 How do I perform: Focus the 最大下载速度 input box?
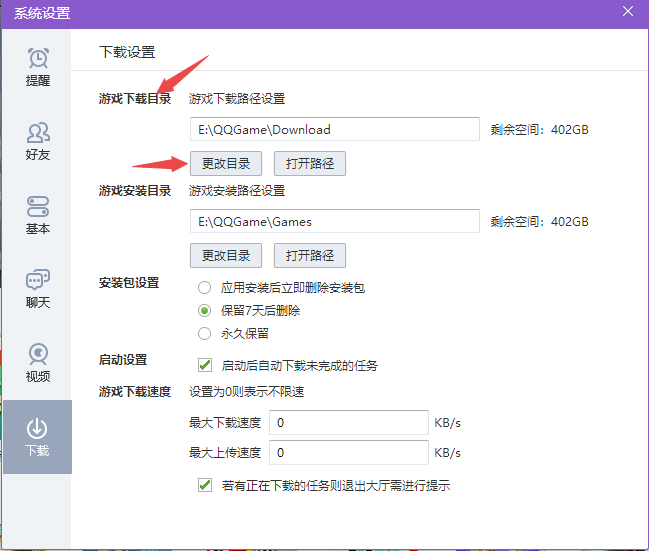point(349,423)
